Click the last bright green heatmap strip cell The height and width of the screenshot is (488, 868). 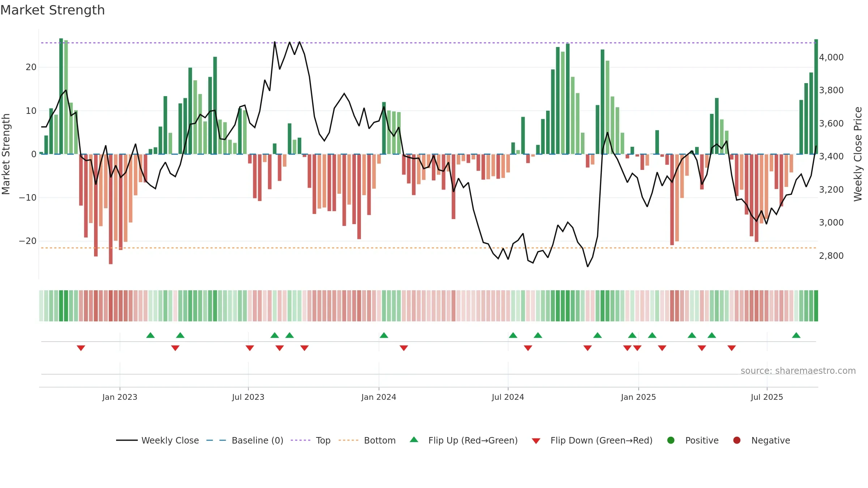pyautogui.click(x=816, y=306)
